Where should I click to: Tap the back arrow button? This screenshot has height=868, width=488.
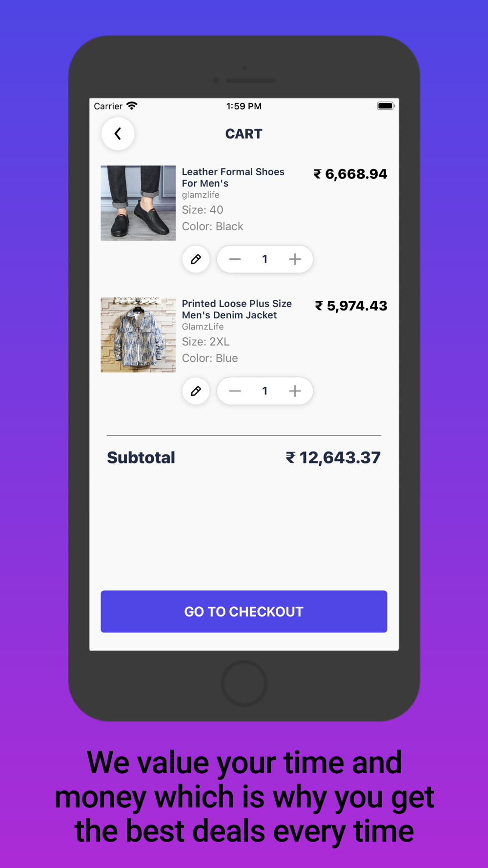pyautogui.click(x=118, y=134)
